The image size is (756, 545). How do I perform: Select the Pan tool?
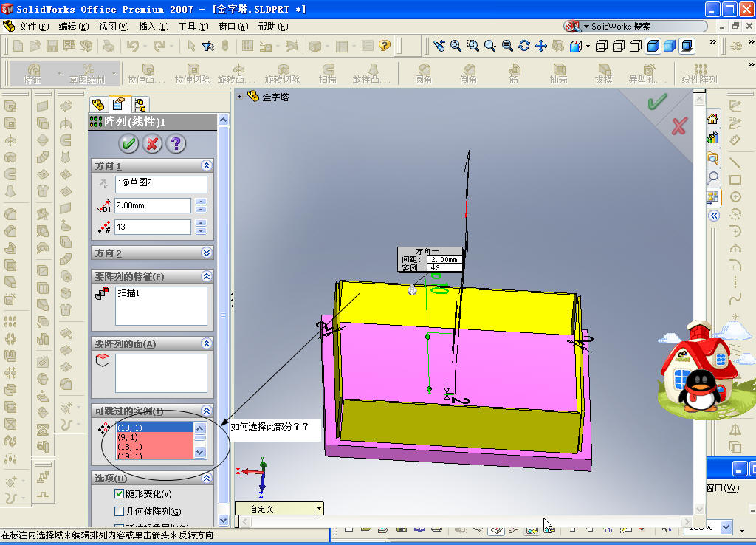(541, 46)
